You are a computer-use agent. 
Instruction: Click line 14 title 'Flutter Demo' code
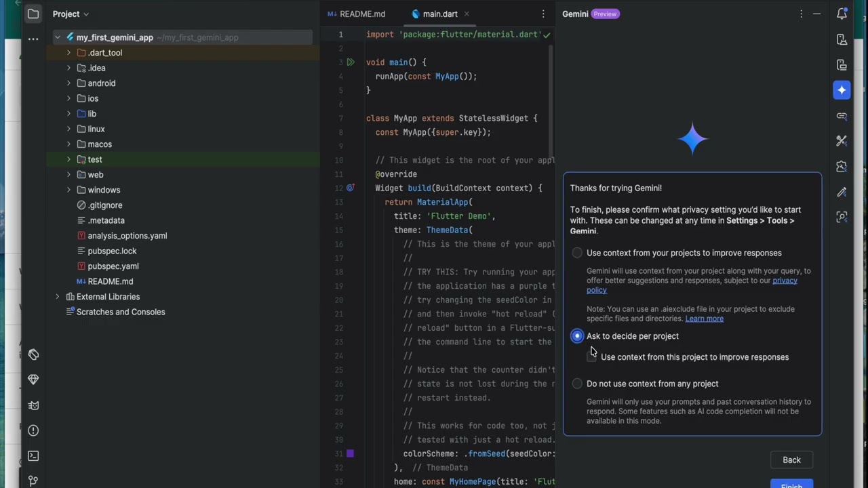[x=445, y=216]
